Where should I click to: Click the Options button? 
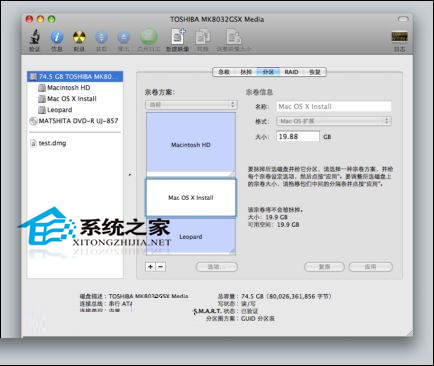(x=217, y=267)
